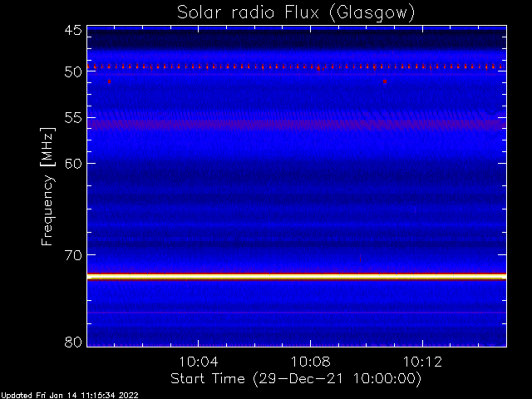Viewport: 532px width, 399px height.
Task: Click the bright yellow-white interference band
Action: tap(297, 277)
